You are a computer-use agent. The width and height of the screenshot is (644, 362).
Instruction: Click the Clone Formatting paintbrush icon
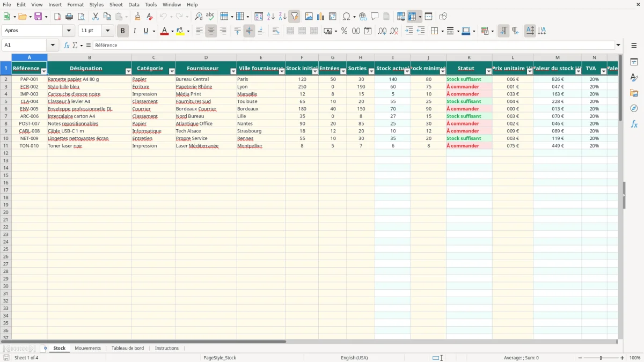tap(138, 17)
